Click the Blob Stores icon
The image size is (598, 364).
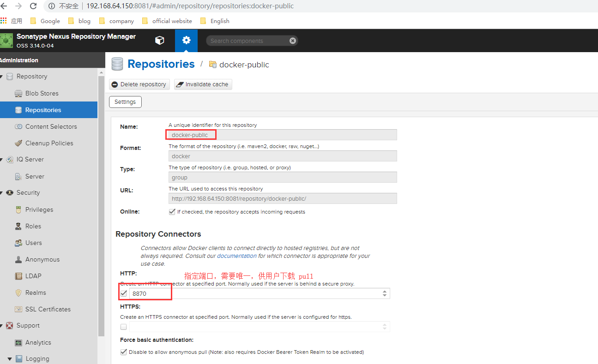pyautogui.click(x=18, y=93)
